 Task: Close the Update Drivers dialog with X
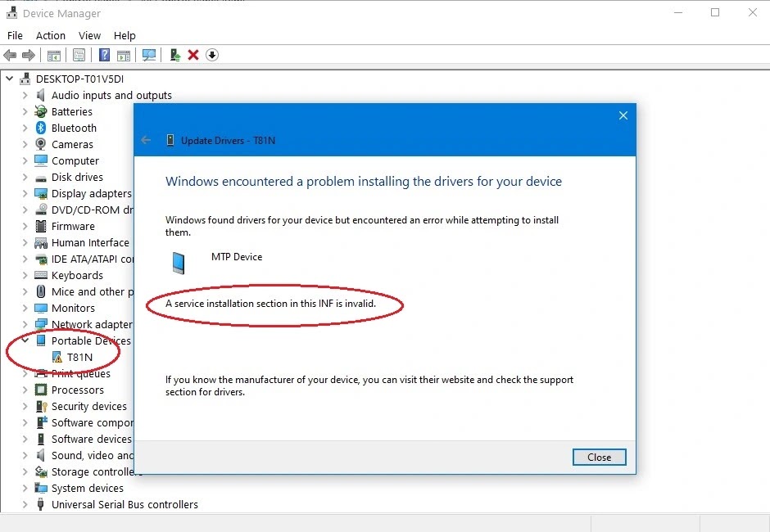pyautogui.click(x=623, y=115)
